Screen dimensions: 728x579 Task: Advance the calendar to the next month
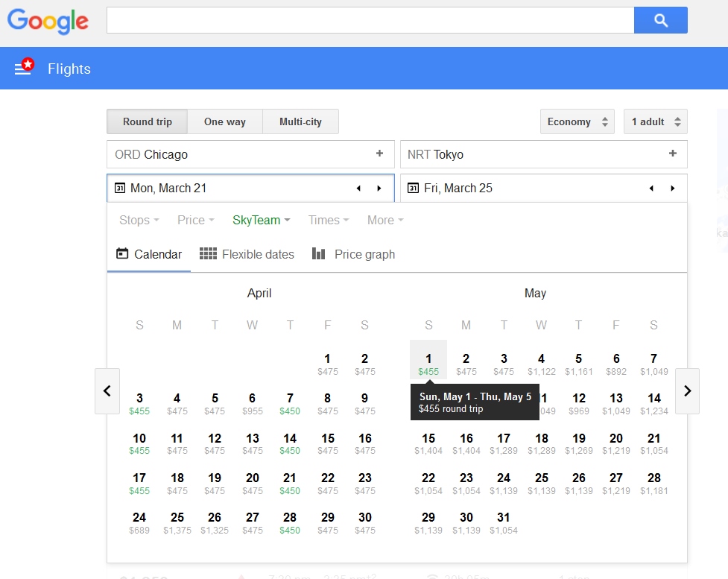point(687,390)
